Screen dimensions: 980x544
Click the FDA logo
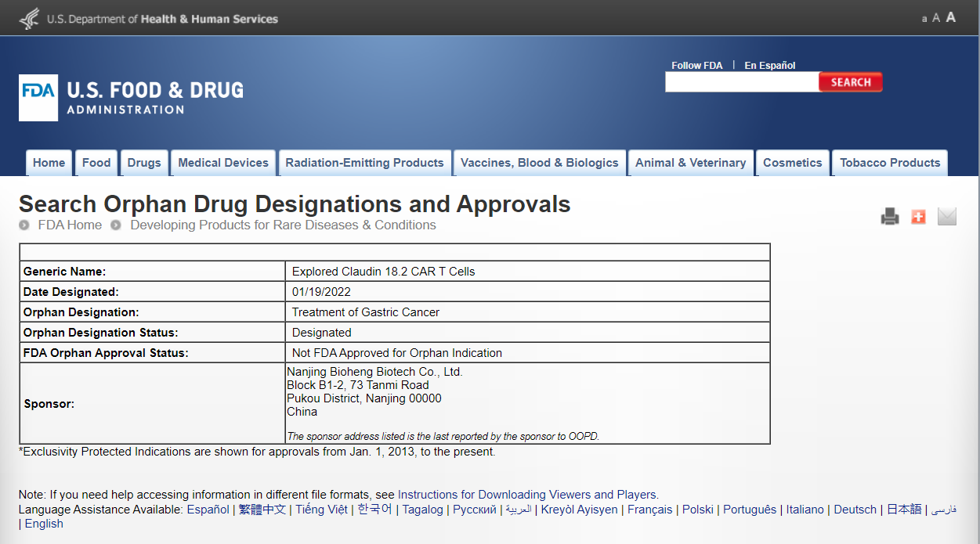(38, 98)
